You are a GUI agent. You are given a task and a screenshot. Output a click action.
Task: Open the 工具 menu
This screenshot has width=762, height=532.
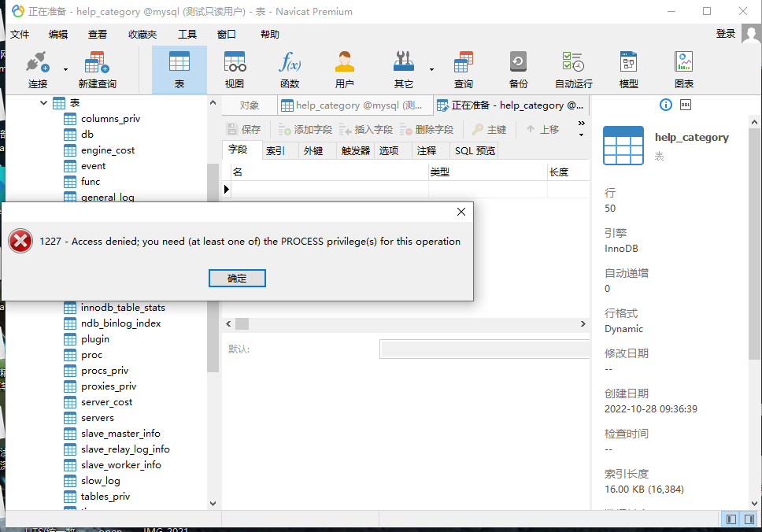(187, 34)
